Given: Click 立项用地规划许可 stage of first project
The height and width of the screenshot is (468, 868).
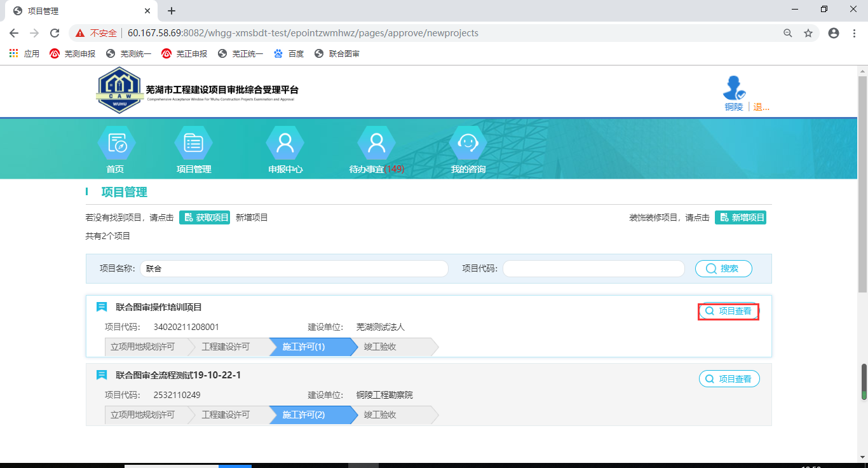Looking at the screenshot, I should [142, 347].
